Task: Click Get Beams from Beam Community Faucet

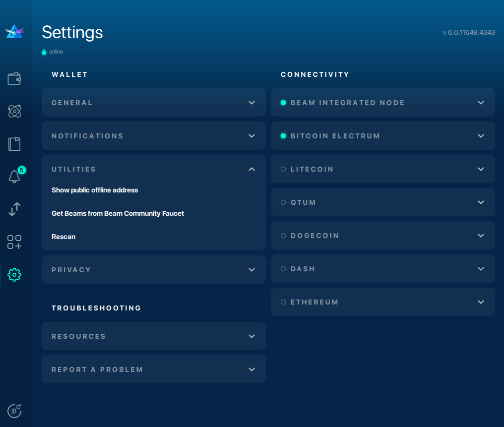Action: 118,213
